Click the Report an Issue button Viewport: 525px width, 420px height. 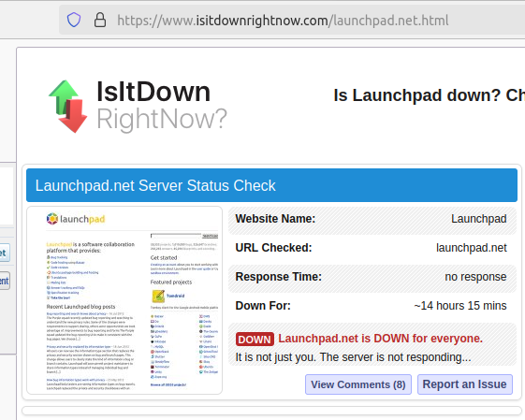[465, 384]
